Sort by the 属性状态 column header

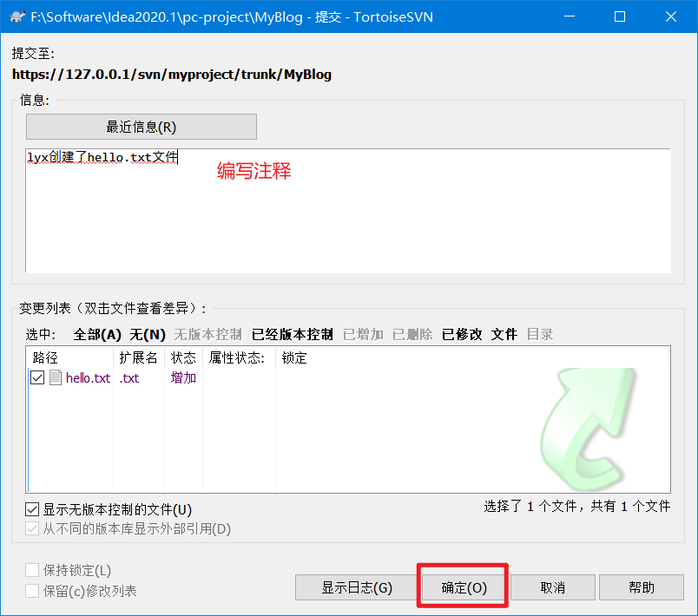(x=239, y=357)
